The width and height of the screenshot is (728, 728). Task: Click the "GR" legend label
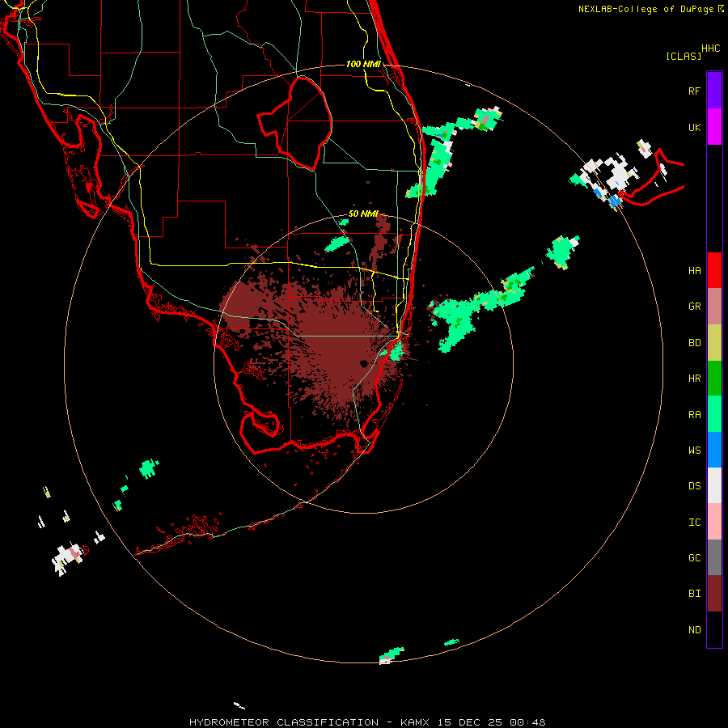coord(694,307)
